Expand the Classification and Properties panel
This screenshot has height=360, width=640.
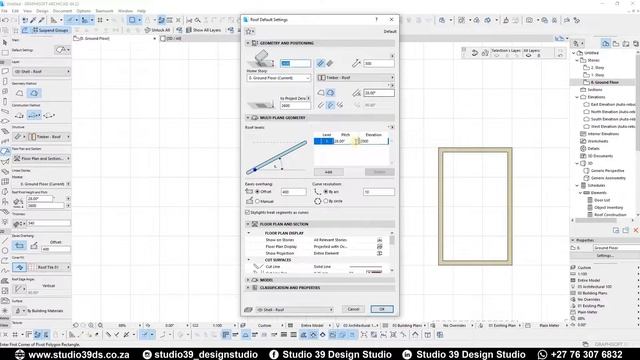point(248,288)
